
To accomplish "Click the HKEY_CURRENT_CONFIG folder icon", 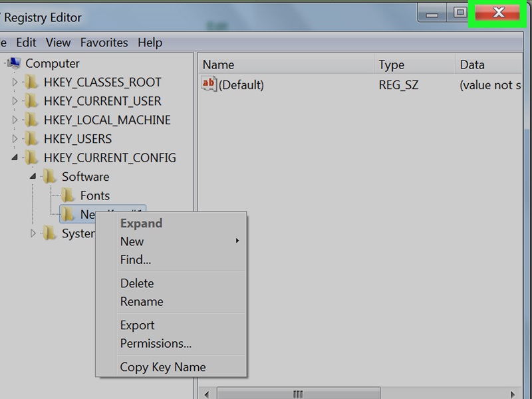I will 31,158.
